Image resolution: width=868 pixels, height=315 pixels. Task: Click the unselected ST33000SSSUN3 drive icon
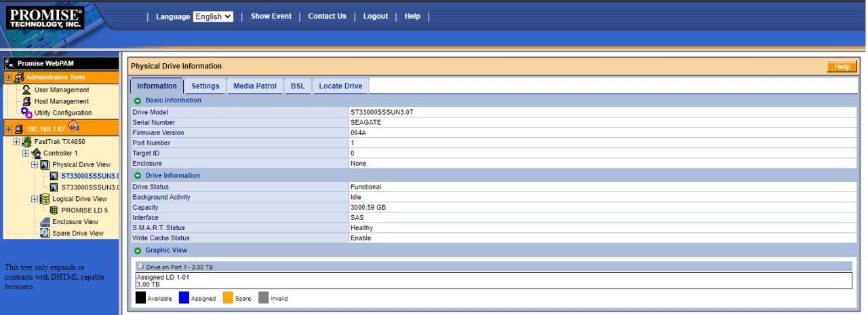pyautogui.click(x=54, y=187)
